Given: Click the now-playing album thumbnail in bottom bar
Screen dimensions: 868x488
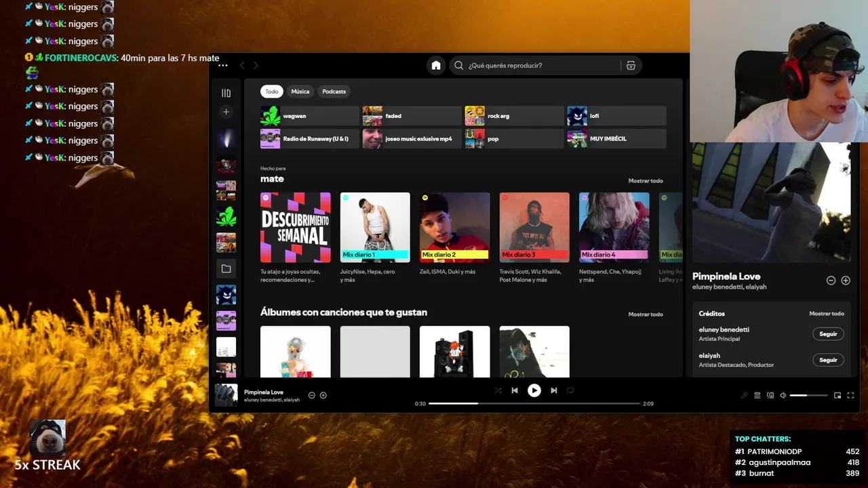Looking at the screenshot, I should click(x=226, y=395).
